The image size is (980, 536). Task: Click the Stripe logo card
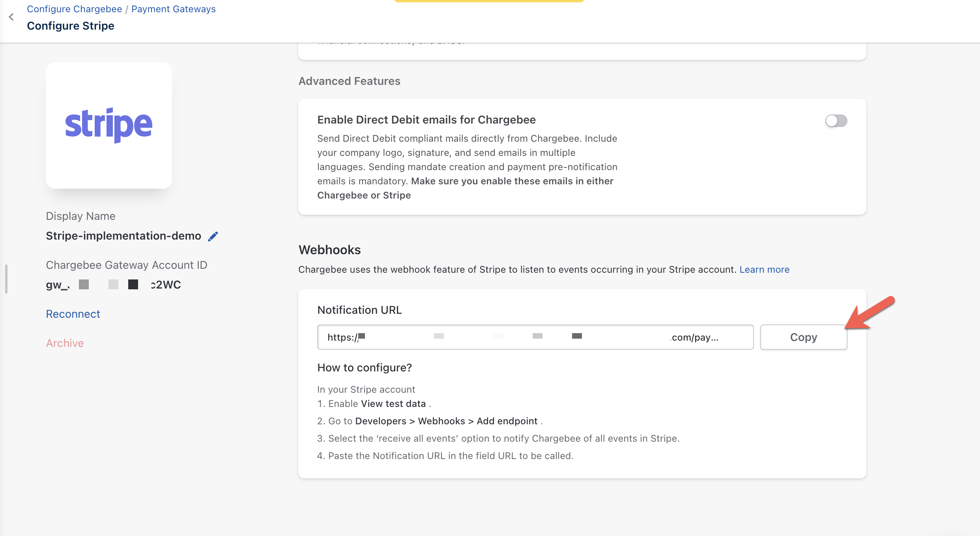(x=109, y=126)
